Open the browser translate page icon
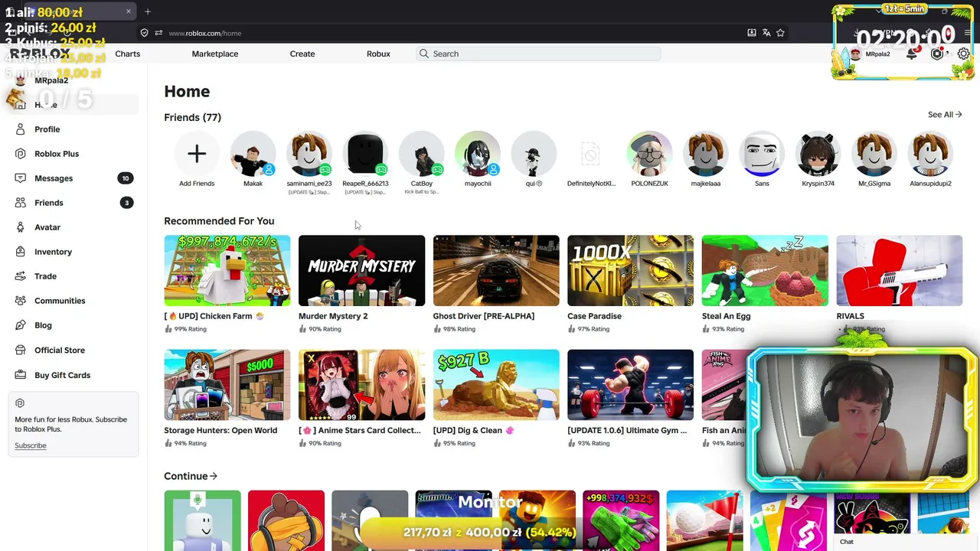This screenshot has height=551, width=980. tap(766, 33)
